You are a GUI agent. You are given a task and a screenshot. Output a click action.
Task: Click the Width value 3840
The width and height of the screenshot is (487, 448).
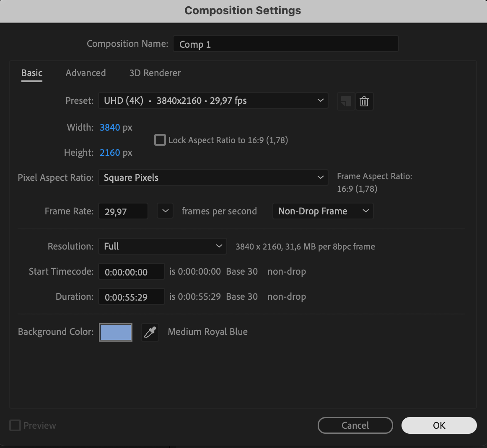110,127
